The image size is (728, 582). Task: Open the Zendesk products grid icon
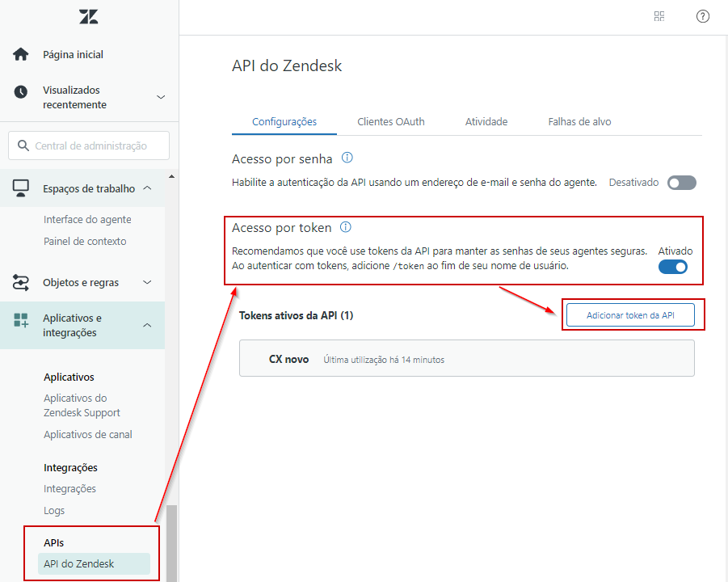click(x=659, y=17)
